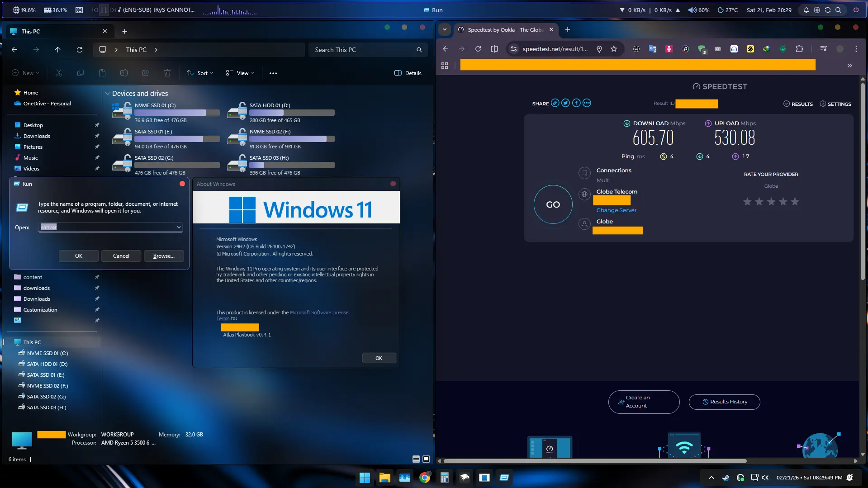Viewport: 868px width, 488px height.
Task: Select the Speedtest by Ookla browser tab
Action: [506, 30]
